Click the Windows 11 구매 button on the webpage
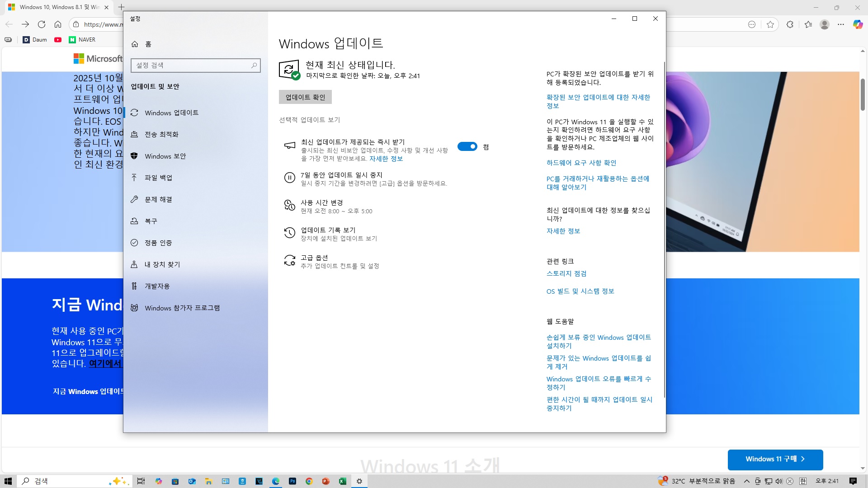Viewport: 868px width, 488px height. pos(775,459)
